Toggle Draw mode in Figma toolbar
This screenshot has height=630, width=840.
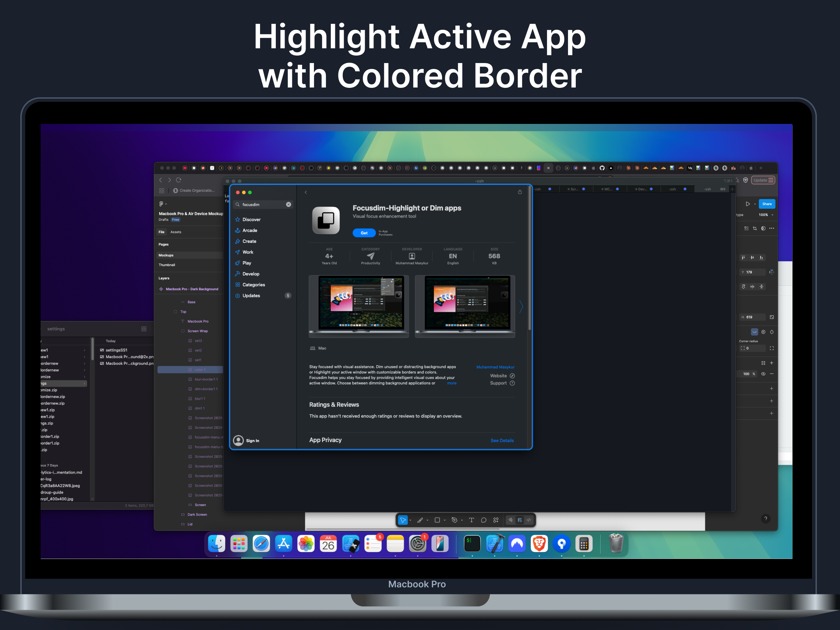coord(510,520)
